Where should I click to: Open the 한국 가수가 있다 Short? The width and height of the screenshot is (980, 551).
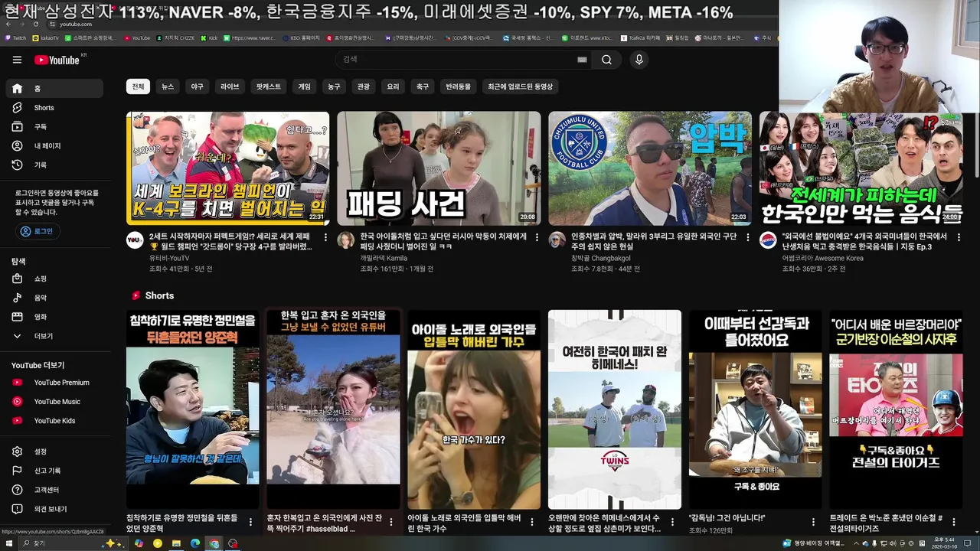(474, 409)
